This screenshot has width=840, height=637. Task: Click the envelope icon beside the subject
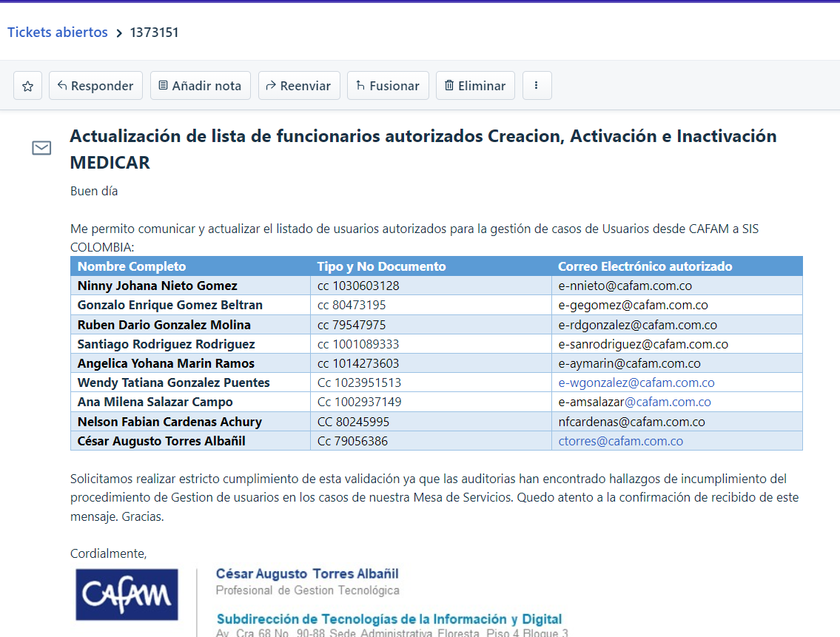[41, 148]
